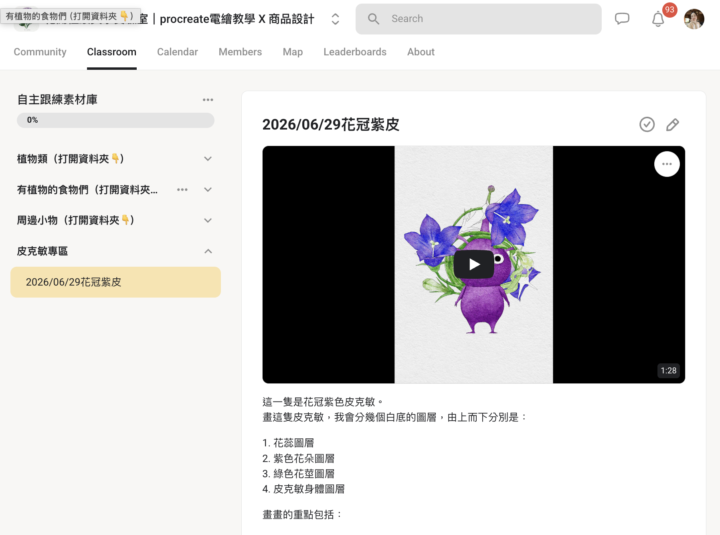Viewport: 720px width, 535px height.
Task: Click the 0% course progress bar
Action: (x=116, y=120)
